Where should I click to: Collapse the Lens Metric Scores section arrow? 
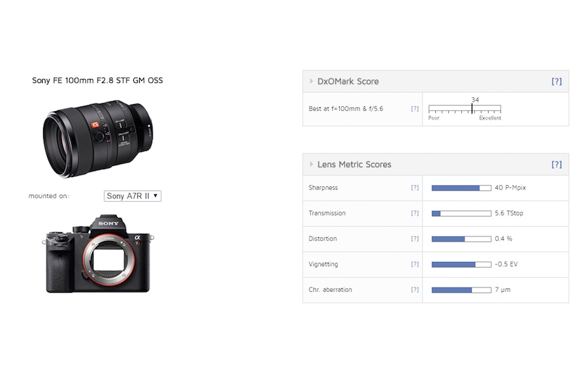312,165
